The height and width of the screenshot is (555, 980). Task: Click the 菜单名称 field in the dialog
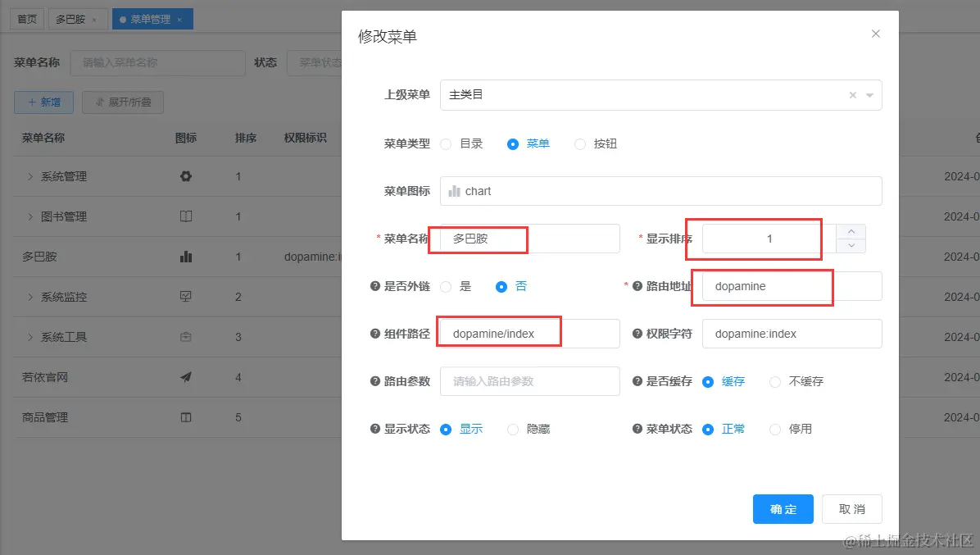point(530,239)
